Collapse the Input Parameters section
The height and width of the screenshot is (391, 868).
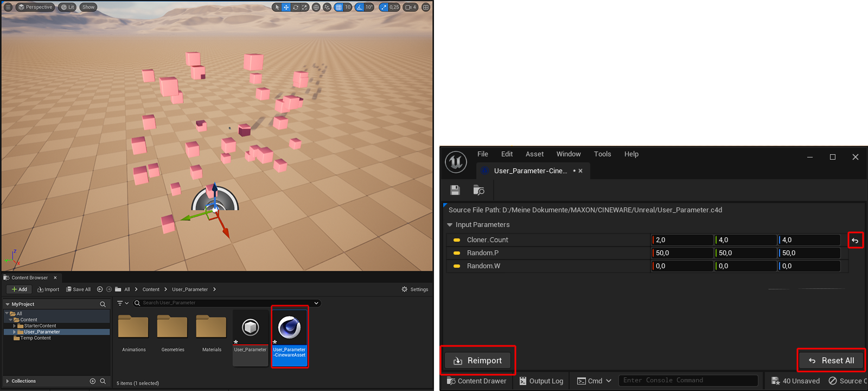450,225
